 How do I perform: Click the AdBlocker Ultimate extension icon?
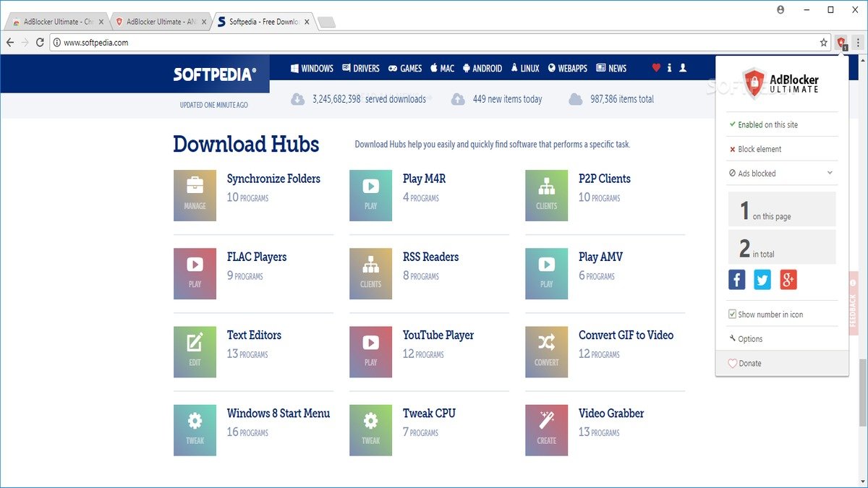pos(841,43)
